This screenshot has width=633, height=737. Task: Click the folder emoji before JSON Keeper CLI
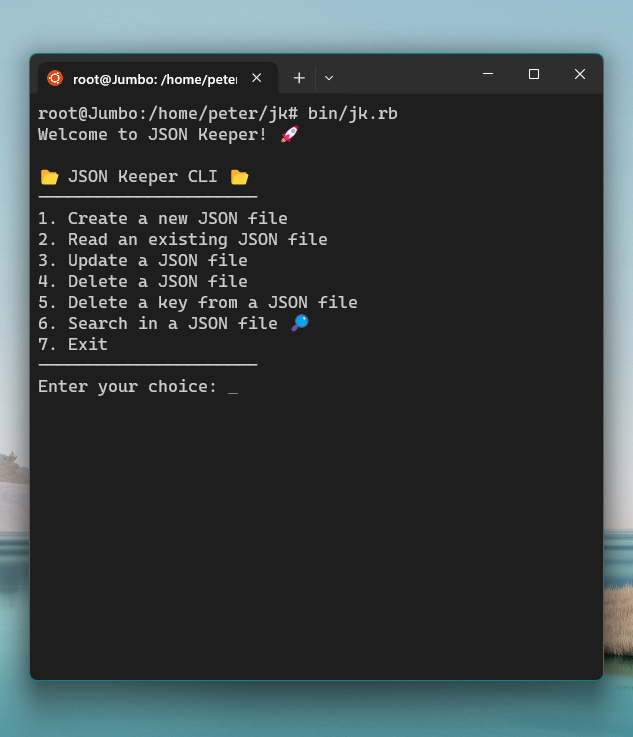tap(49, 177)
